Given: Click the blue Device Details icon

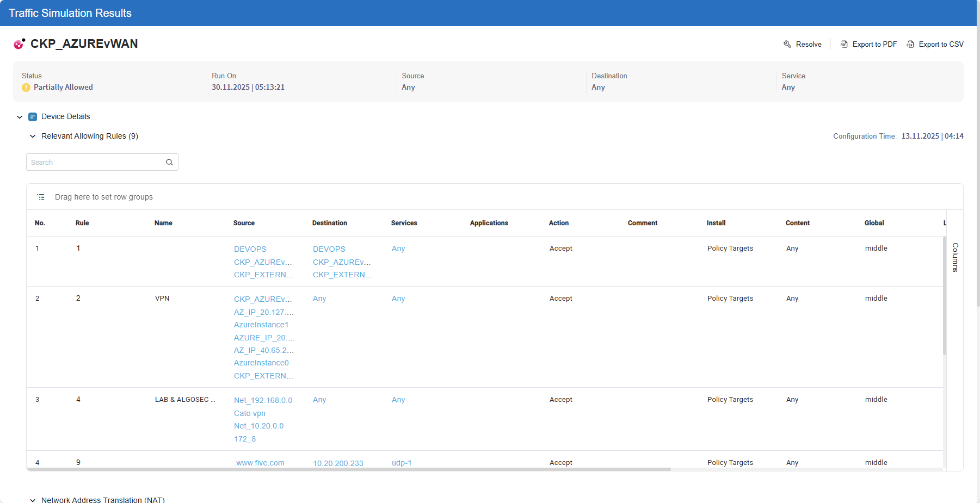Looking at the screenshot, I should click(33, 117).
